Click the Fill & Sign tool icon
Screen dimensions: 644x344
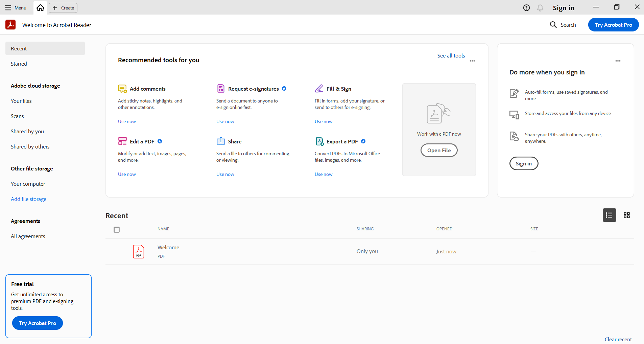(x=319, y=89)
